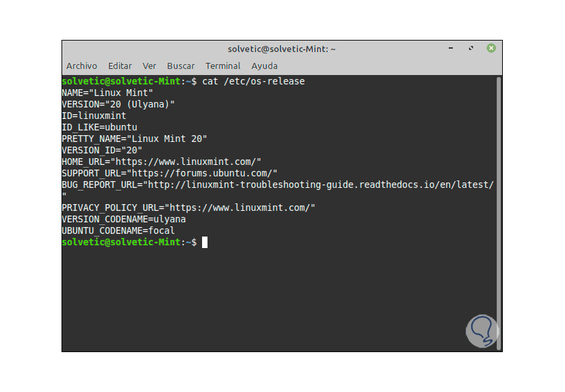Click the HOME_URL linuxmint.com line
Screen dimensions: 565x392
pos(162,162)
